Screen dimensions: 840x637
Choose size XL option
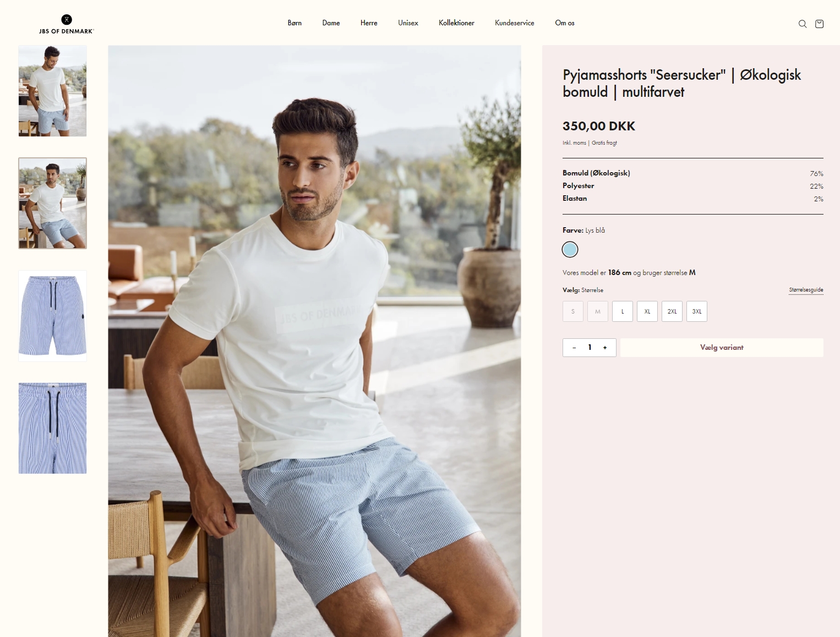point(647,311)
